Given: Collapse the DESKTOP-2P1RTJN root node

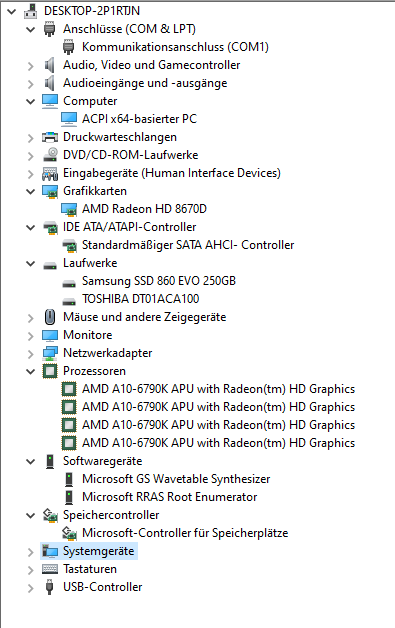Looking at the screenshot, I should click(x=12, y=11).
